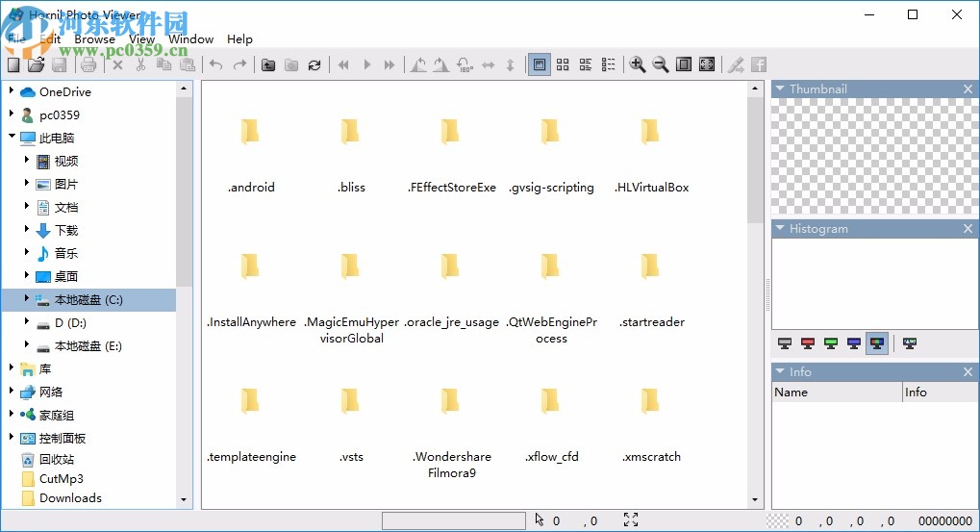The height and width of the screenshot is (532, 980).
Task: Switch to single image view mode
Action: coord(540,64)
